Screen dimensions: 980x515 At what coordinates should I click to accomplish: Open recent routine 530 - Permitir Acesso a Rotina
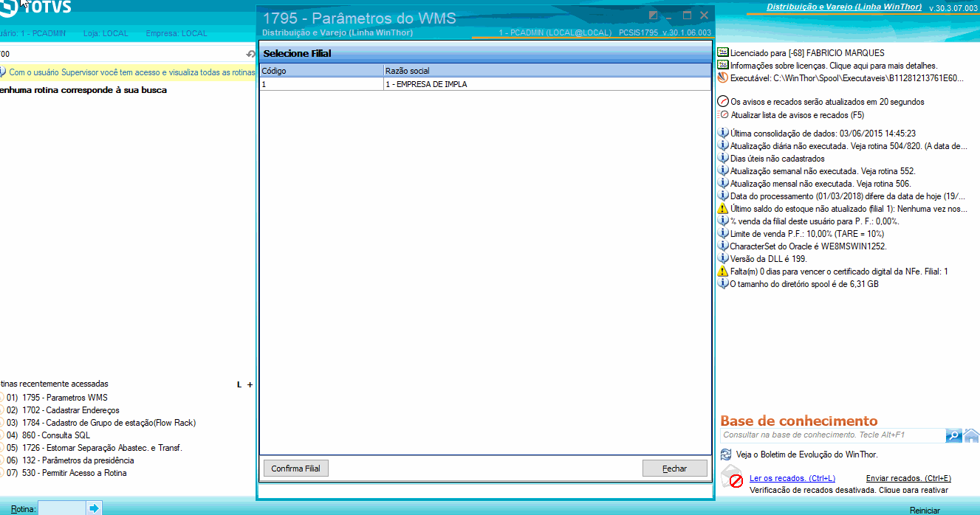[x=75, y=473]
